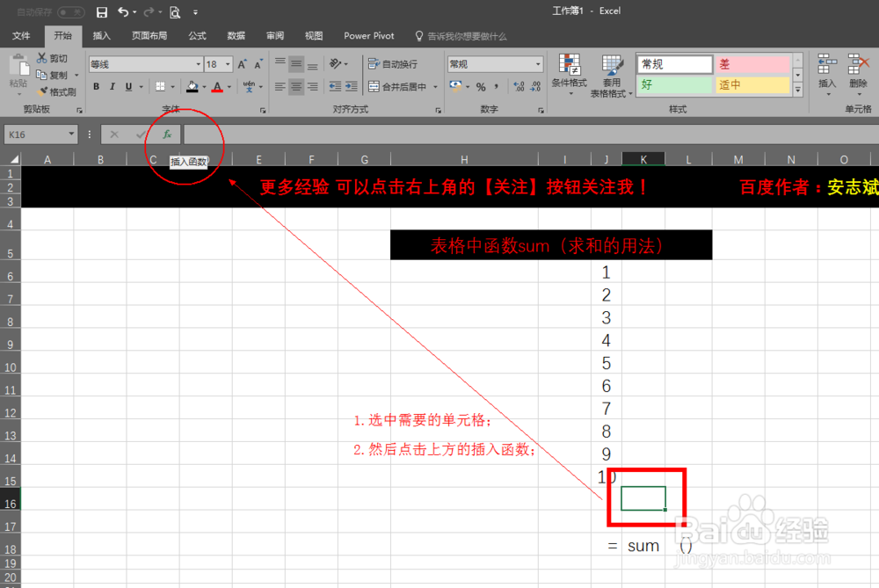The height and width of the screenshot is (588, 879).
Task: Toggle bold formatting
Action: point(97,86)
